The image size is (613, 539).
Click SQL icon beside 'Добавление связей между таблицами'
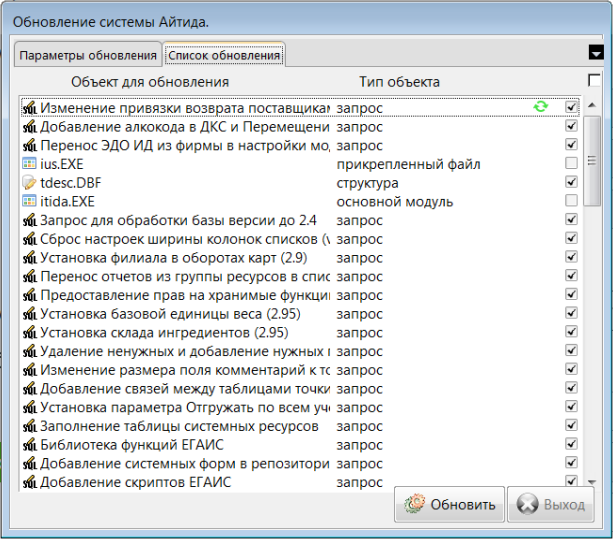click(30, 389)
